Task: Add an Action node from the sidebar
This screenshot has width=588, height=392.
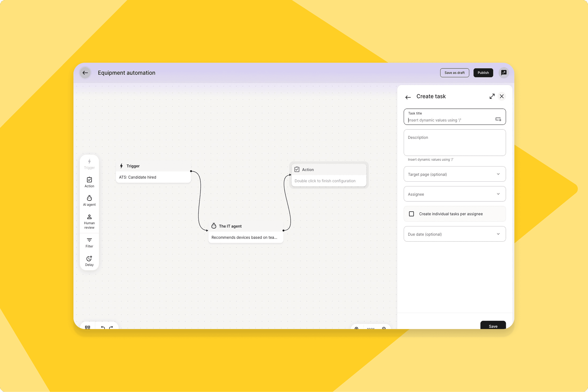Action: [x=89, y=182]
